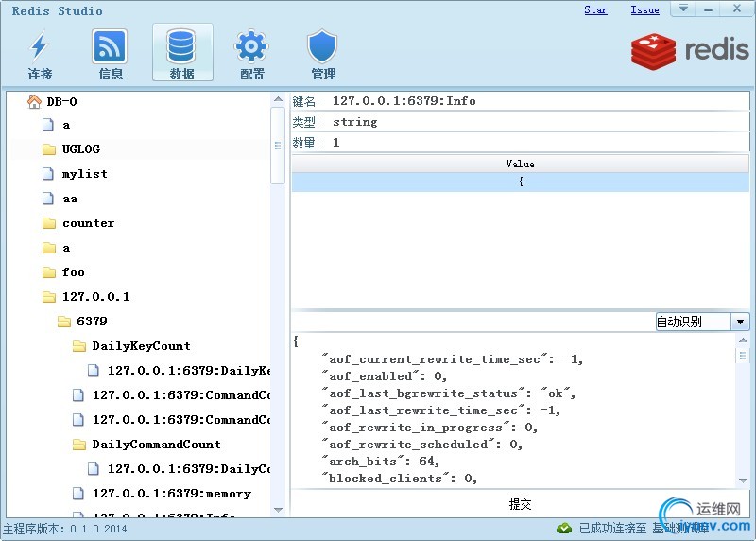Click the key tree scrollbar thumb
756x541 pixels.
point(278,146)
